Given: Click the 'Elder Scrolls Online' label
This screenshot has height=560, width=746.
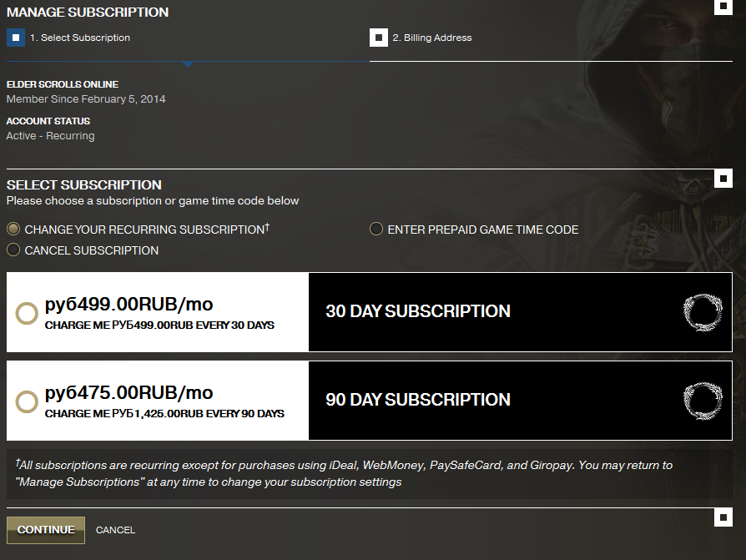Looking at the screenshot, I should 63,84.
